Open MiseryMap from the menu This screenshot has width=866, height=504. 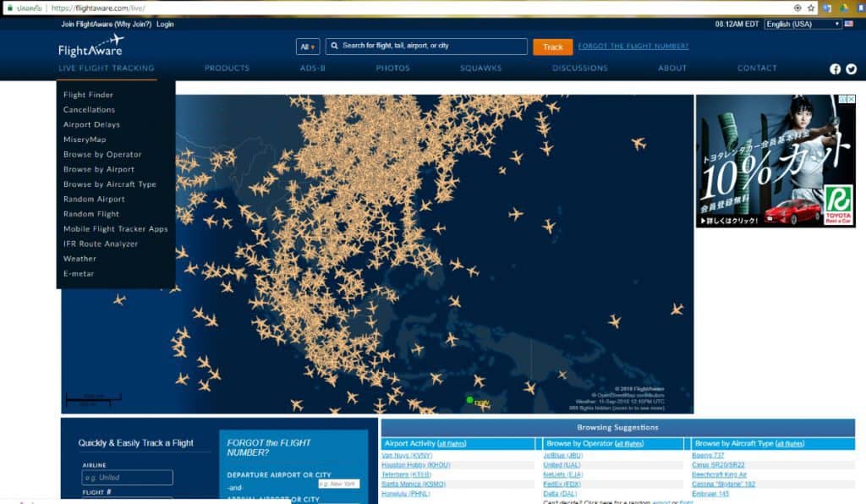[x=85, y=140]
